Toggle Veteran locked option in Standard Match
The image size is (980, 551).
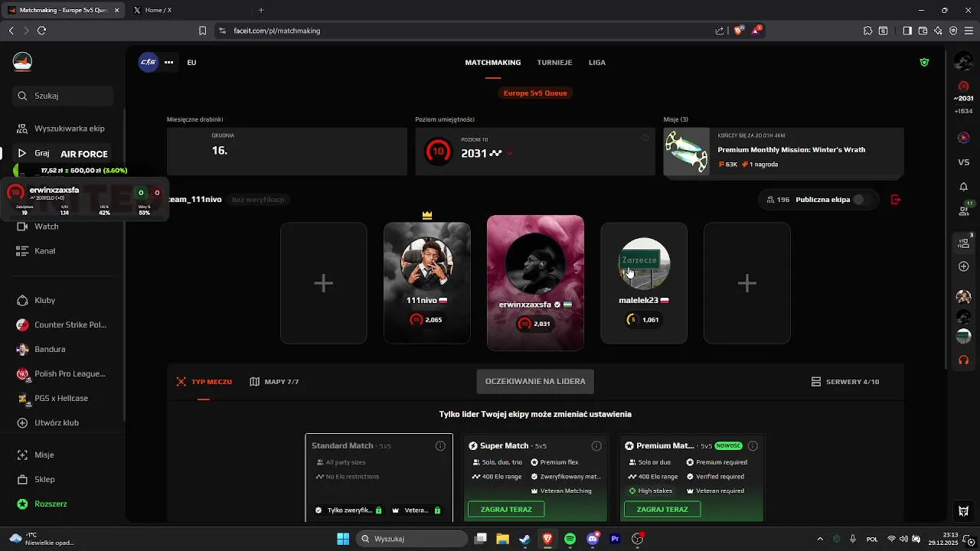point(416,510)
